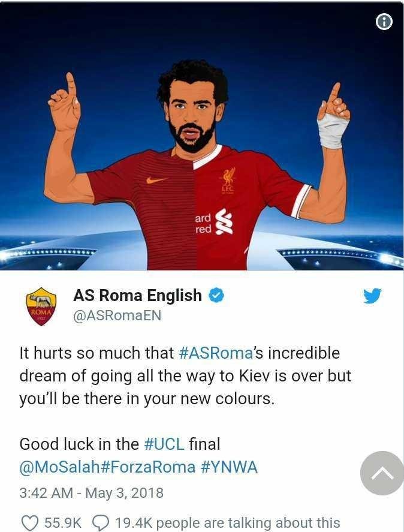Click the reply speech bubble icon

(101, 523)
